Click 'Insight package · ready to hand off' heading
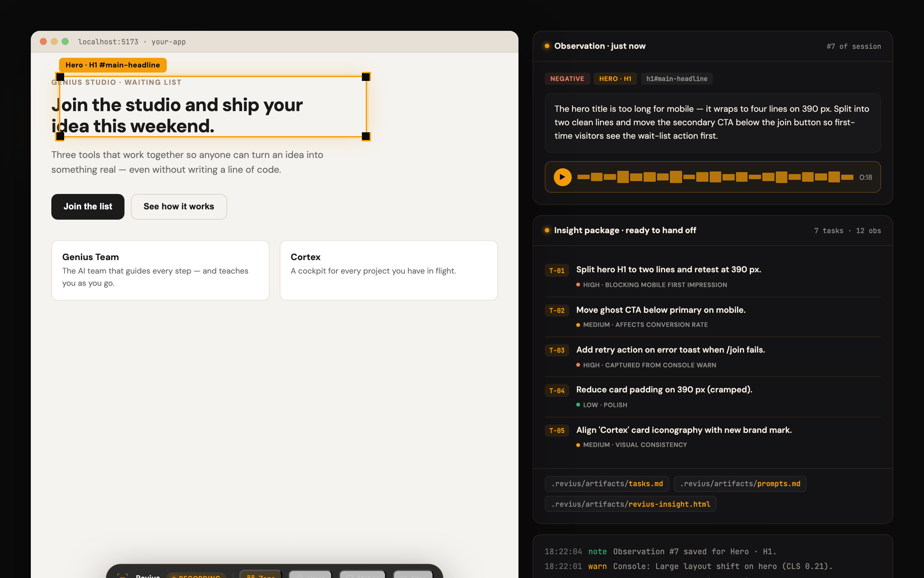This screenshot has height=578, width=924. click(x=625, y=230)
